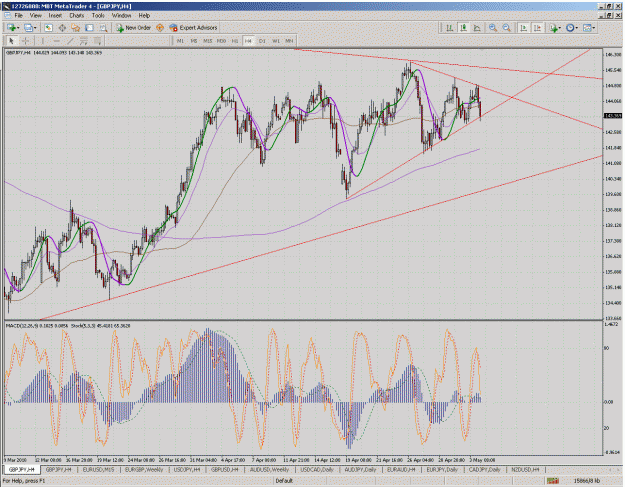625x487 pixels.
Task: Select the arrow Cursor tool
Action: click(x=11, y=41)
